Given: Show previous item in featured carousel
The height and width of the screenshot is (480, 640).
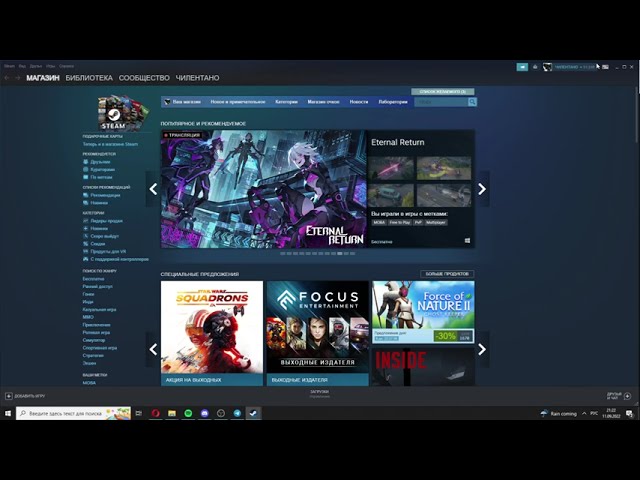Looking at the screenshot, I should click(x=153, y=189).
